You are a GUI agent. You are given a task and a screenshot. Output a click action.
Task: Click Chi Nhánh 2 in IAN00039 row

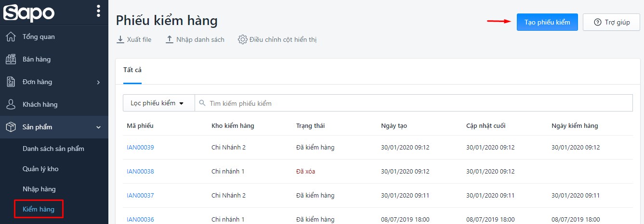pyautogui.click(x=228, y=147)
